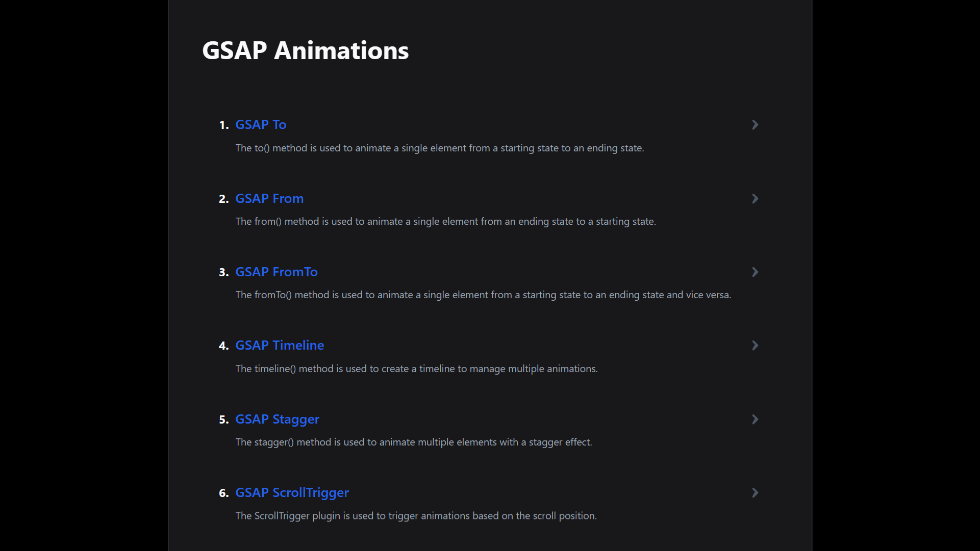Click description starting 'The to() method is used'
Viewport: 980px width, 551px height.
(439, 148)
